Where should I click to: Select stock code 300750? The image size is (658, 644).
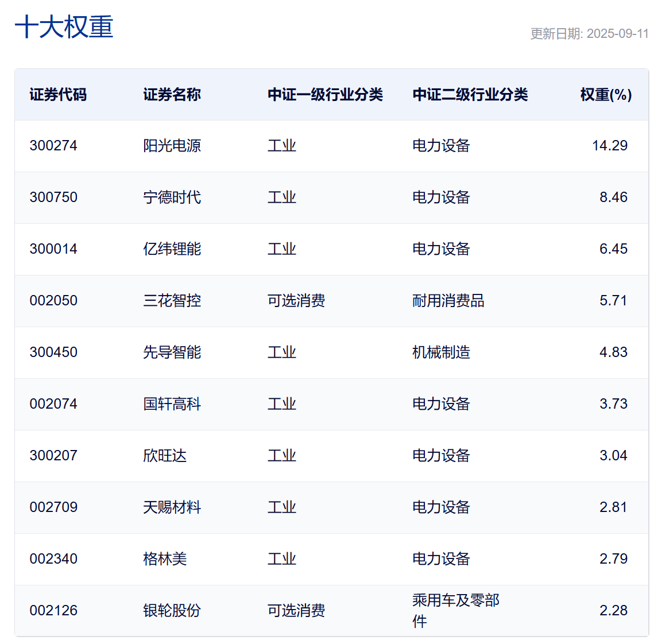(x=53, y=197)
